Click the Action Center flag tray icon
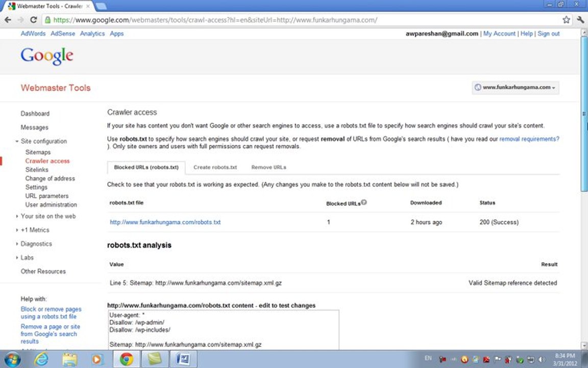 [498, 359]
